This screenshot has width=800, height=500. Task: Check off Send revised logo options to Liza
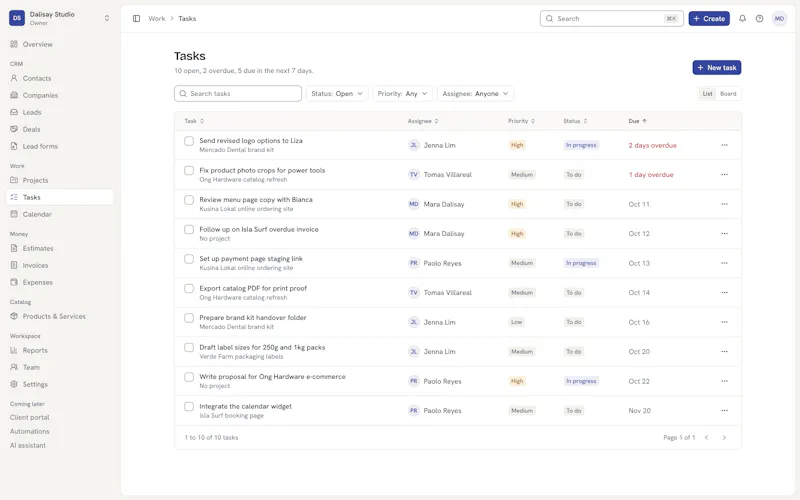(x=189, y=141)
